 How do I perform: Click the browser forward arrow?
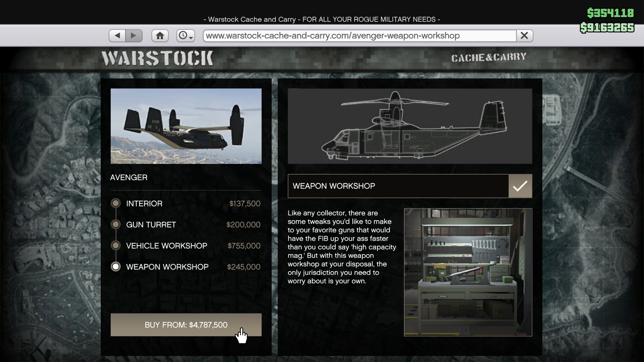134,36
